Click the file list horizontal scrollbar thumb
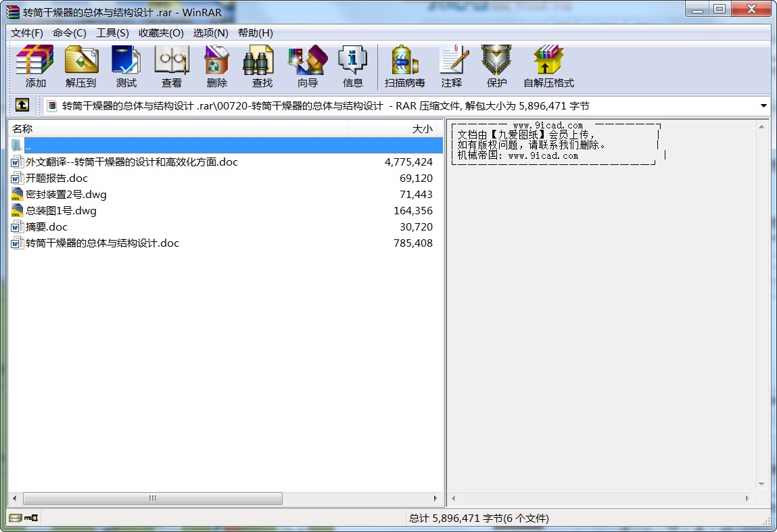 point(153,498)
